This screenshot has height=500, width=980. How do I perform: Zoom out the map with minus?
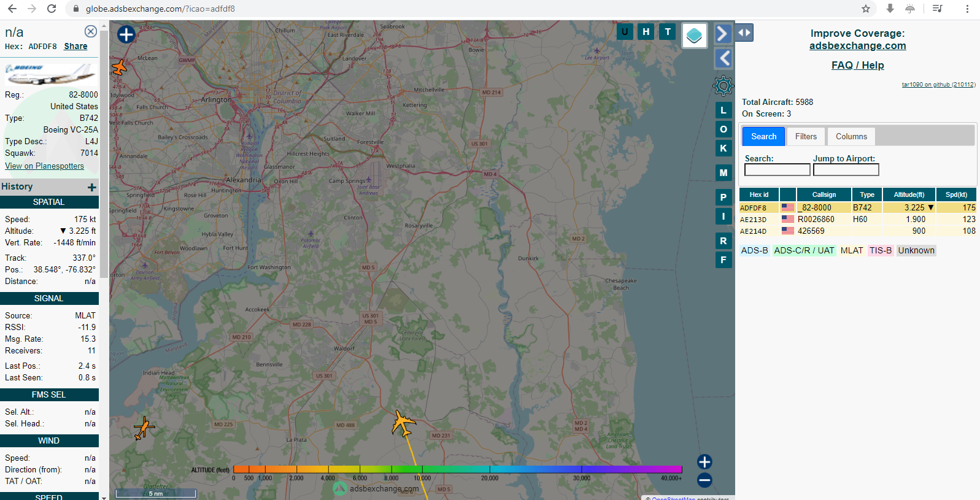(704, 480)
